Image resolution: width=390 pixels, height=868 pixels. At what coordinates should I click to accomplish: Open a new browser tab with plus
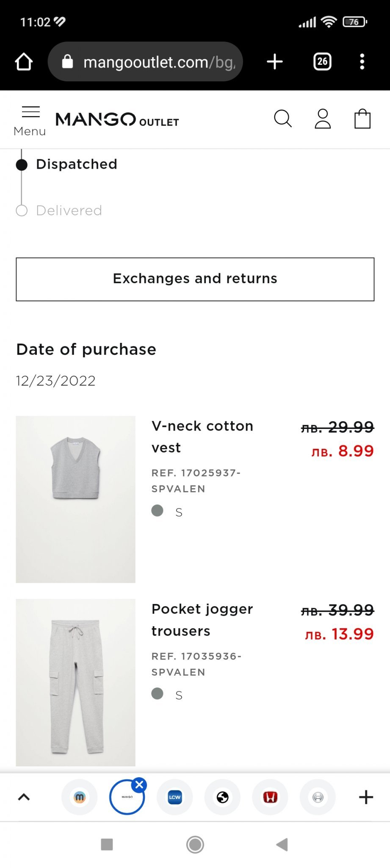tap(275, 62)
